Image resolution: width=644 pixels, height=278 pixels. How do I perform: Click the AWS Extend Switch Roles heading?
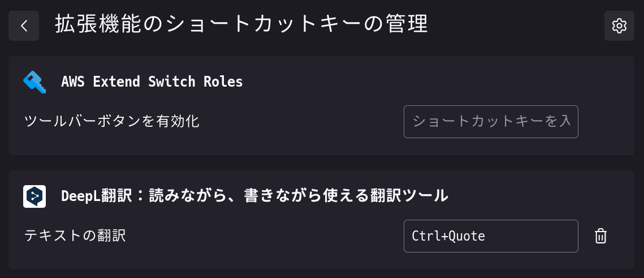(152, 82)
